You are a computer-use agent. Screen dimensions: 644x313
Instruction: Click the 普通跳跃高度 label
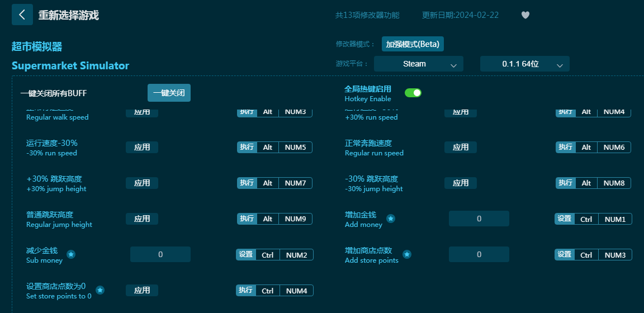[50, 215]
